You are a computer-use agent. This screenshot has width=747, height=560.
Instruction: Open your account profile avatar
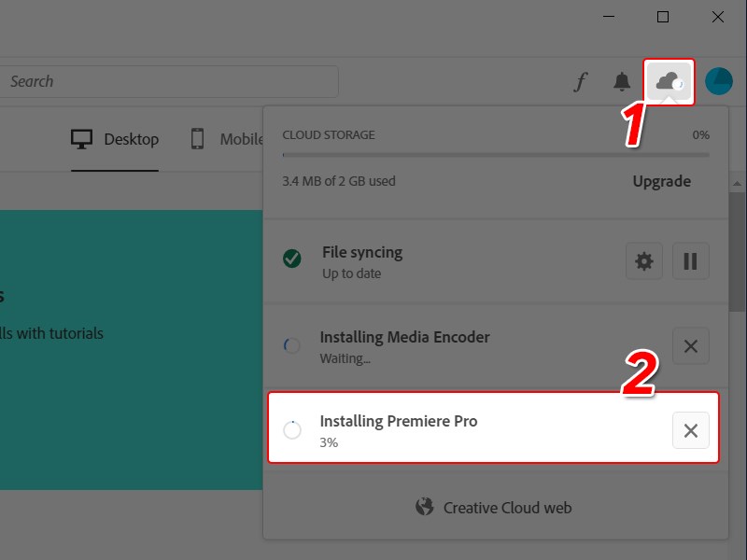[718, 81]
